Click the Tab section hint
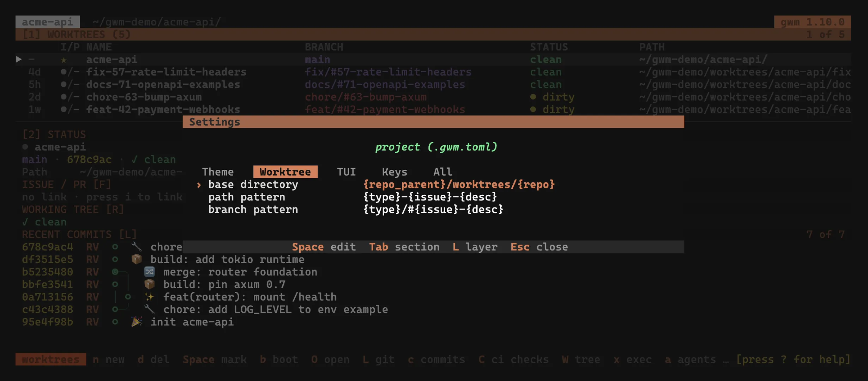 (x=404, y=247)
